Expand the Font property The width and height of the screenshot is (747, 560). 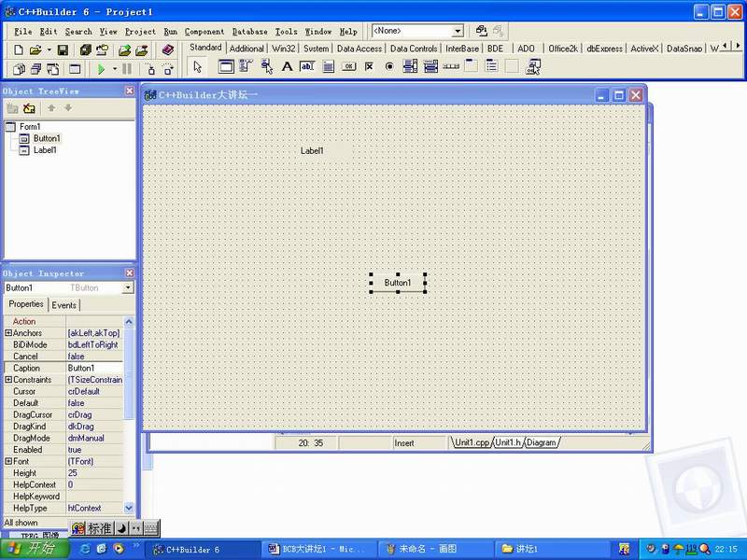(8, 461)
